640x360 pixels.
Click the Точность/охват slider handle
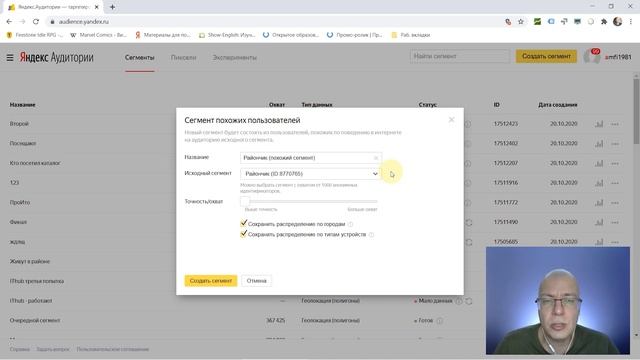(245, 201)
